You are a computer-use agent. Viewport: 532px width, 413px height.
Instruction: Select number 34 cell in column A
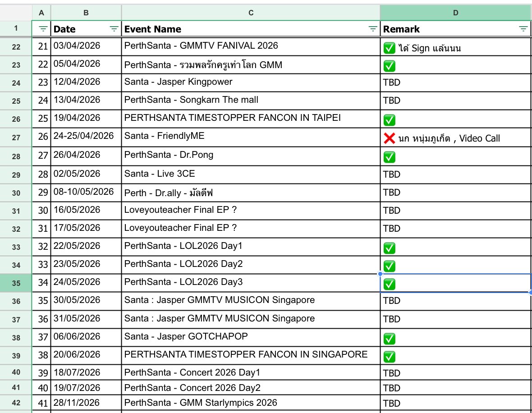(41, 283)
